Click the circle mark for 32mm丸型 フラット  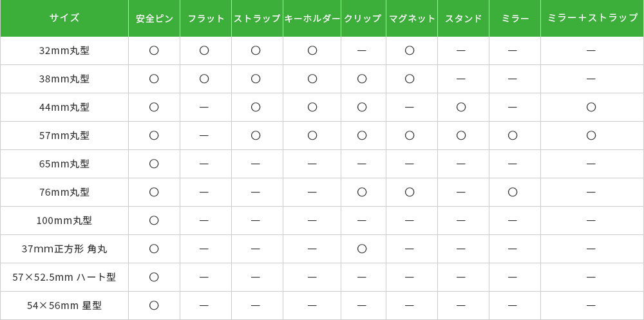pyautogui.click(x=204, y=50)
